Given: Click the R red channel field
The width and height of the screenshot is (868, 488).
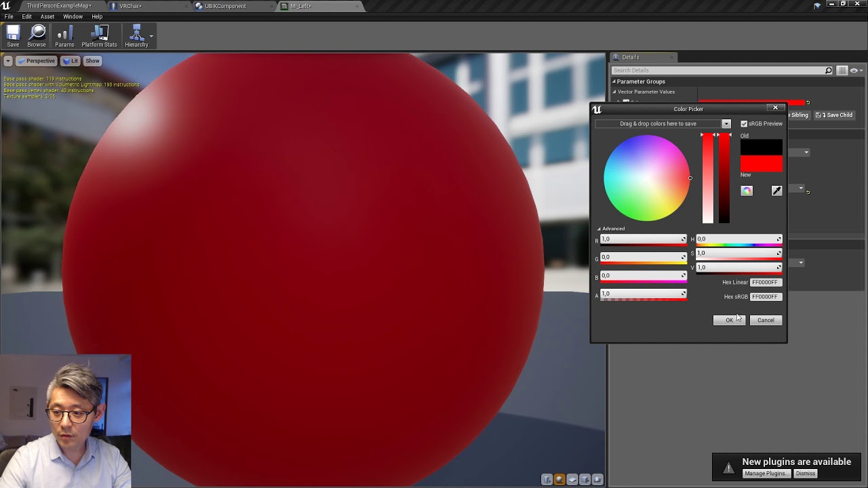Looking at the screenshot, I should 644,239.
